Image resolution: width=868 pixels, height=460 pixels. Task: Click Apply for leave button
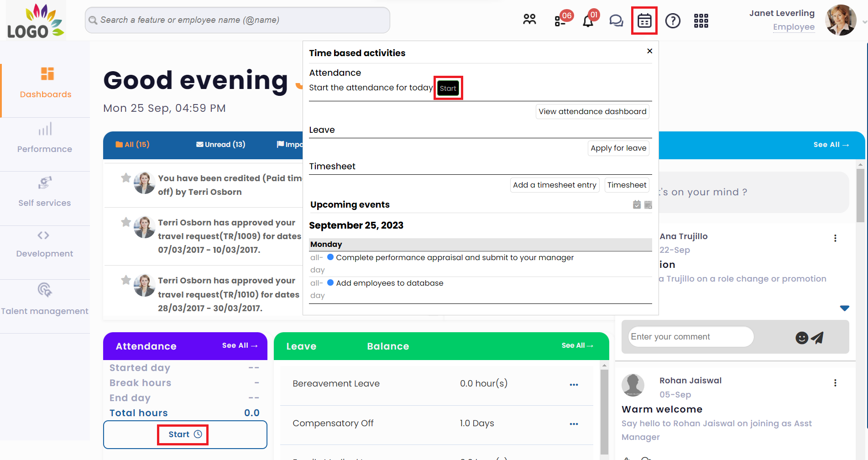point(618,148)
